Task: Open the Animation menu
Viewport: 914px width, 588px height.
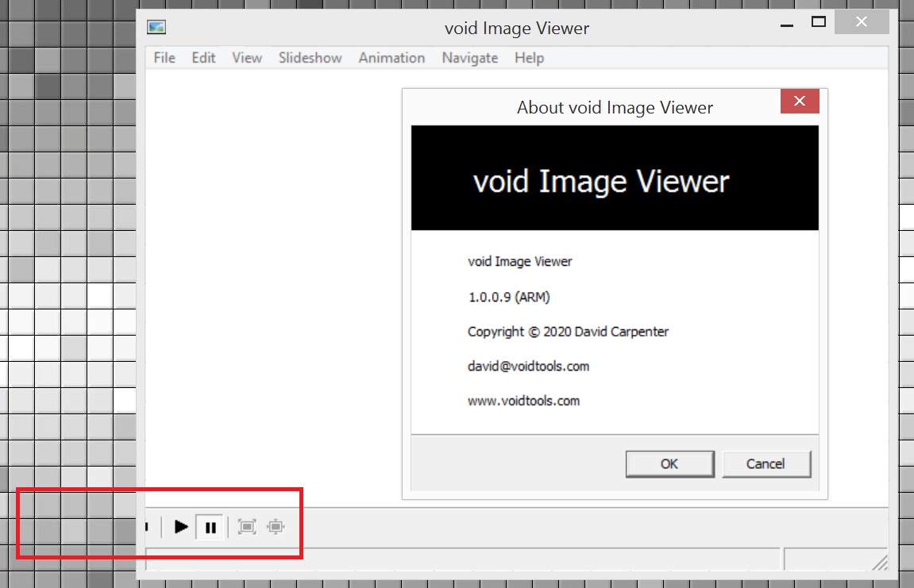Action: [391, 57]
